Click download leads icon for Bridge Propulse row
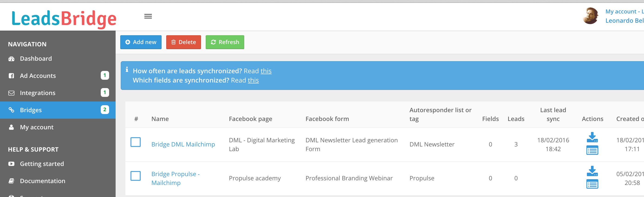The image size is (644, 197). coord(592,171)
